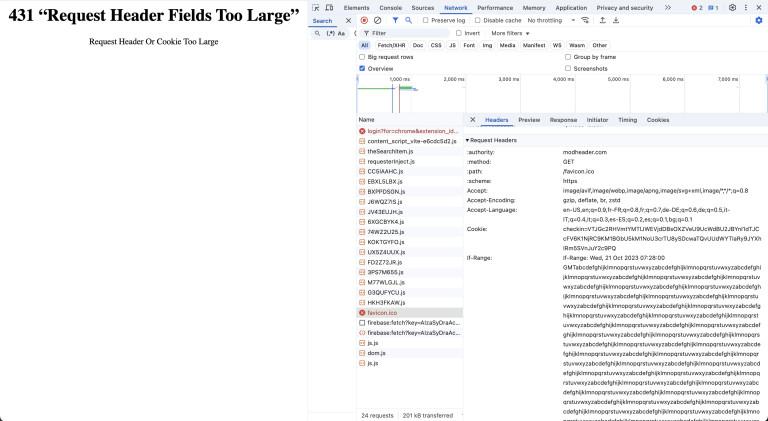Open the Performance tab

pos(495,8)
